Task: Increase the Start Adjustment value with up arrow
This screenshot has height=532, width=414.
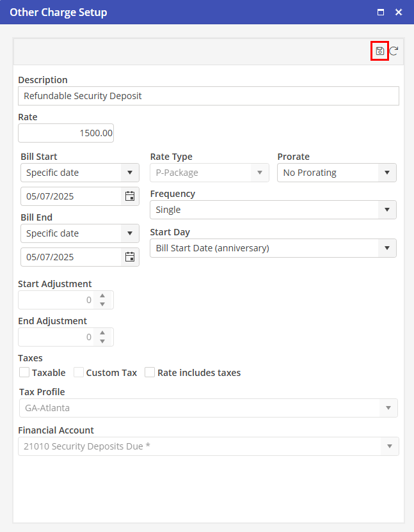Action: point(102,296)
